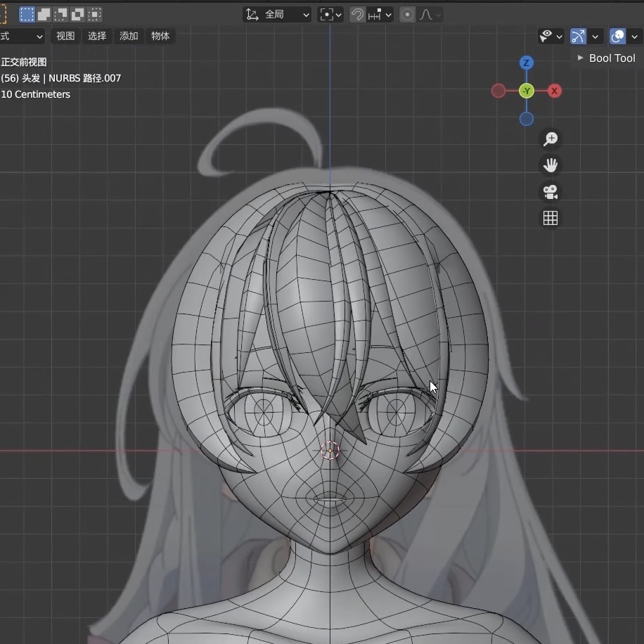Click the green -Y axis gizmo handle
The height and width of the screenshot is (644, 644).
pos(527,91)
